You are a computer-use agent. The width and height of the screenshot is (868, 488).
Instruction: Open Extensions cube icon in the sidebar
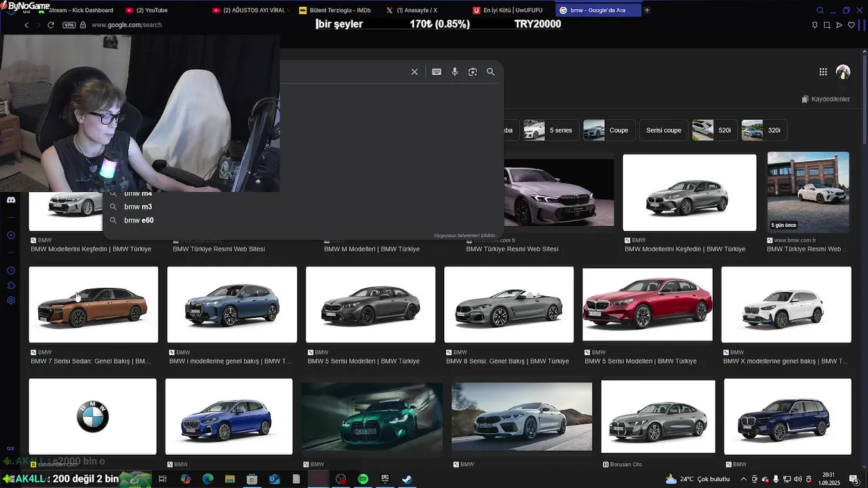pyautogui.click(x=11, y=285)
